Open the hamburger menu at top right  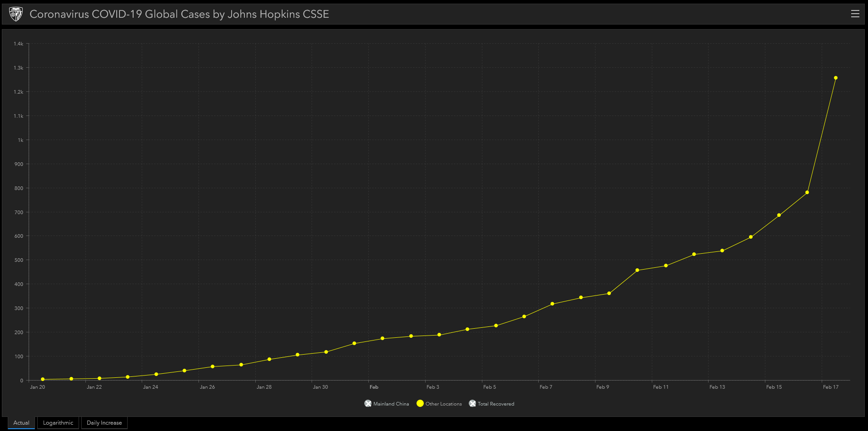point(855,14)
